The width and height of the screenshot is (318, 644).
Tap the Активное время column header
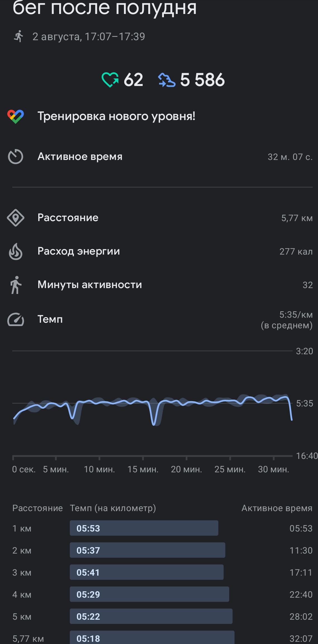pyautogui.click(x=277, y=508)
